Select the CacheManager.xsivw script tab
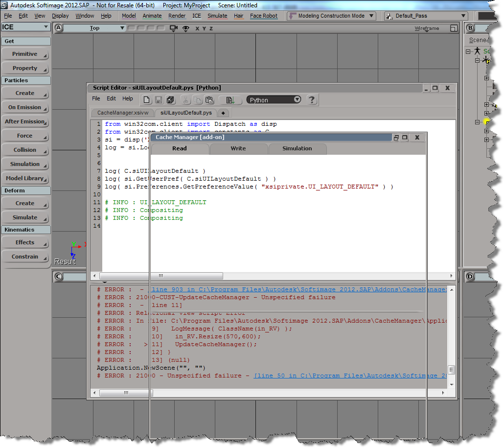Viewport: 504px width, 448px height. [x=122, y=113]
